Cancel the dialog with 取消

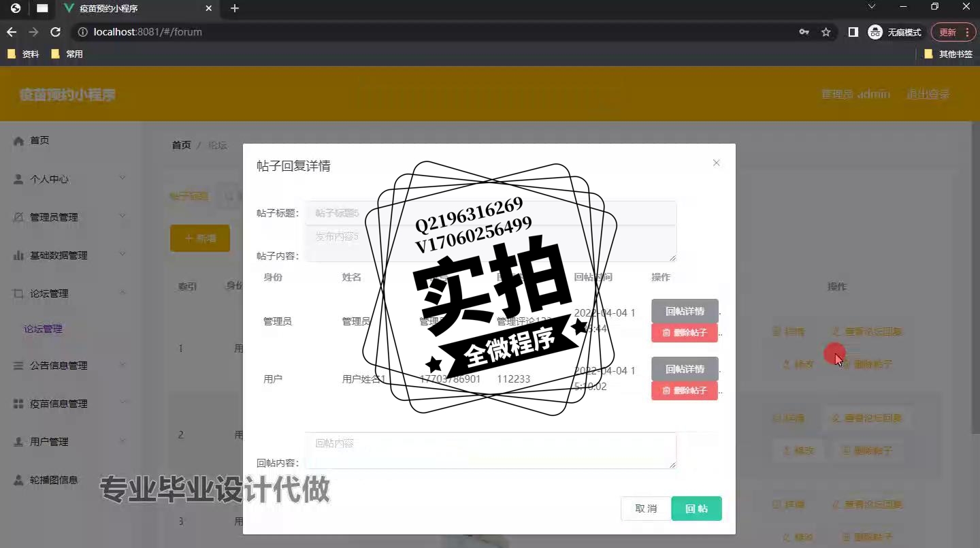pyautogui.click(x=646, y=509)
